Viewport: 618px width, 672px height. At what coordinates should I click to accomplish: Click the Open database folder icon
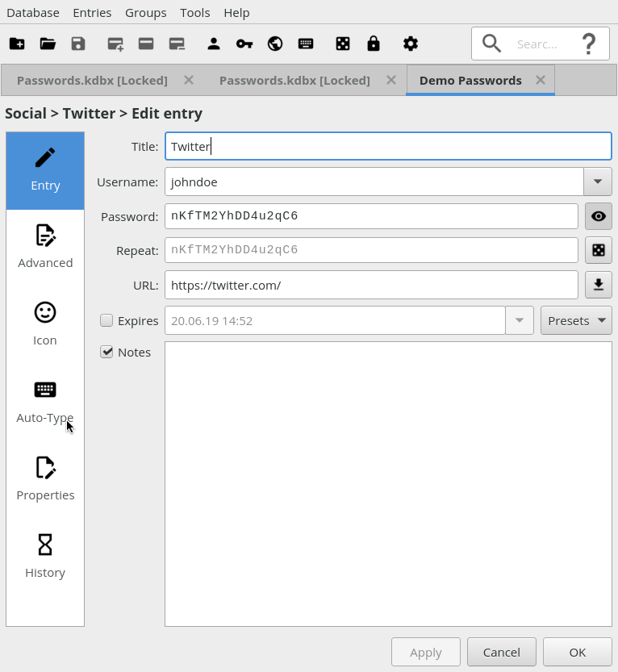coord(48,44)
